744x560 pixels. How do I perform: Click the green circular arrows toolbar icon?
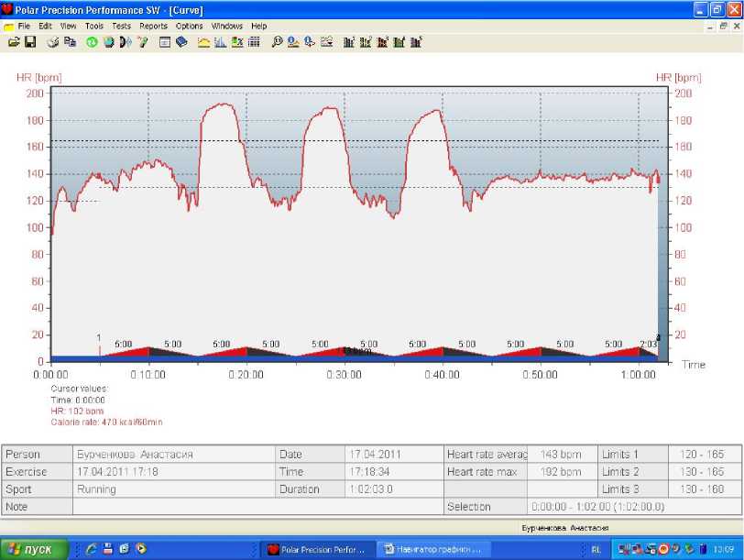point(92,42)
